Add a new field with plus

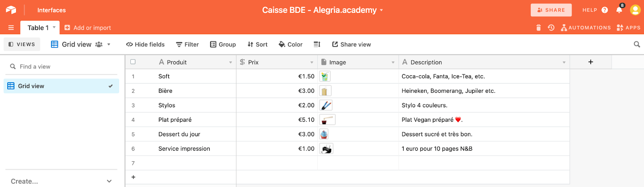[x=590, y=62]
